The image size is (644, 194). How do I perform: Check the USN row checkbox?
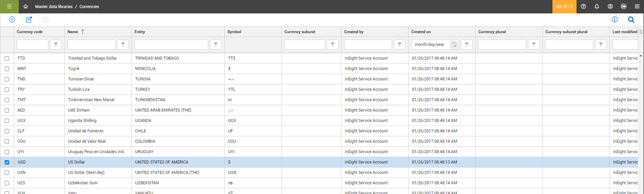coord(7,172)
